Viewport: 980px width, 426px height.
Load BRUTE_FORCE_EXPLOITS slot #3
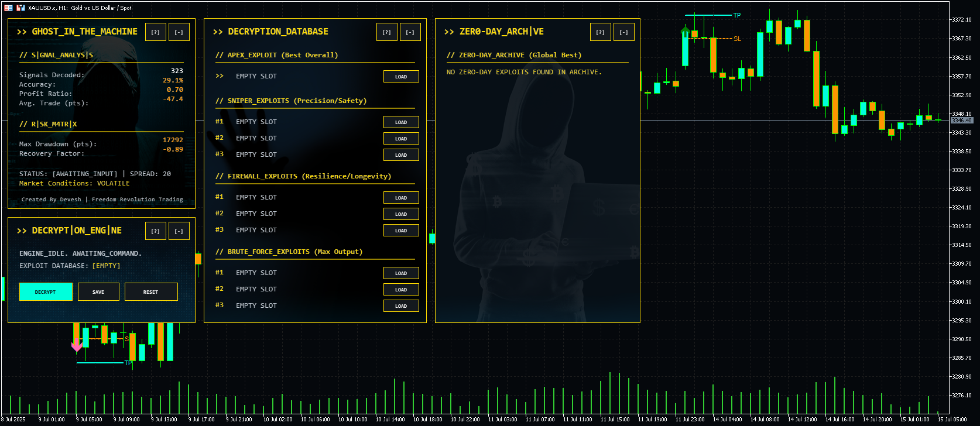(401, 306)
